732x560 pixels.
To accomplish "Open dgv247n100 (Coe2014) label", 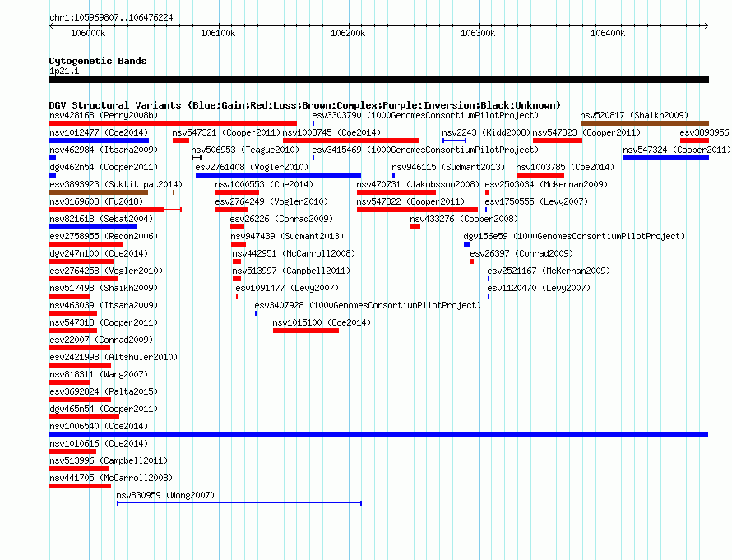I will (99, 253).
